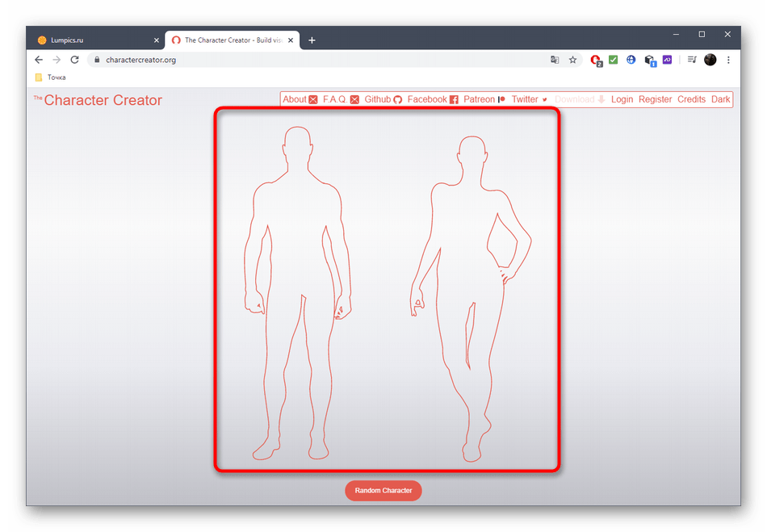Open Chrome's three-dot menu

(728, 60)
